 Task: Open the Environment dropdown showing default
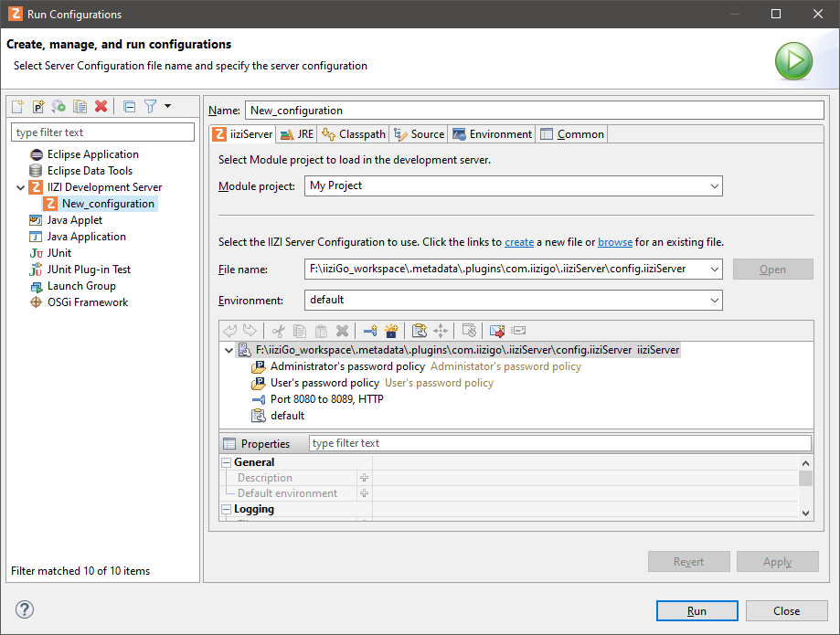point(714,301)
